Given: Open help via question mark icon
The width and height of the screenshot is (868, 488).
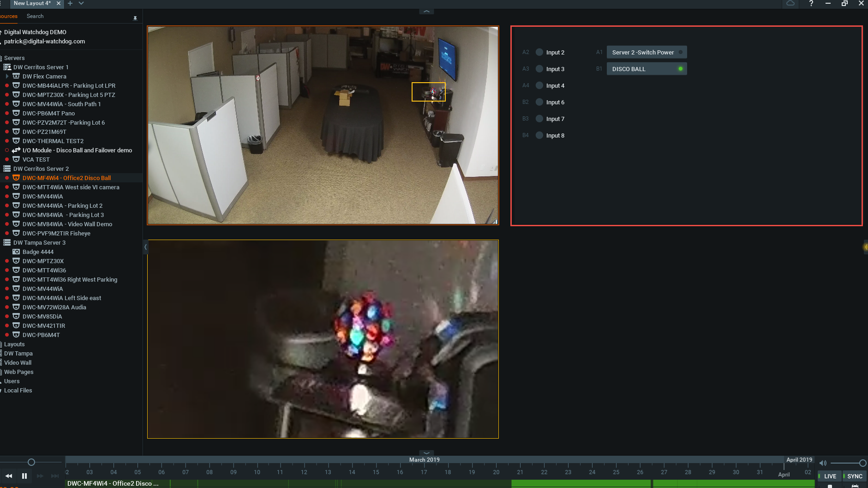Looking at the screenshot, I should pyautogui.click(x=811, y=3).
